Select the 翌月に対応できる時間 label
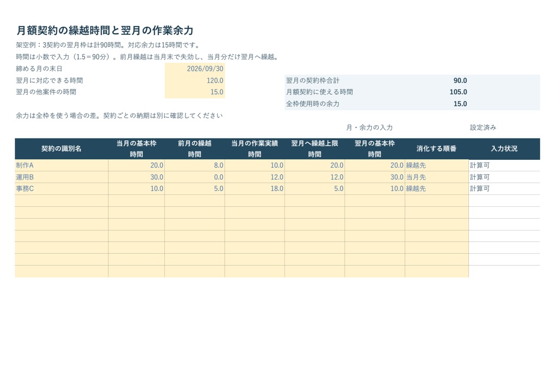This screenshot has height=392, width=555. (x=49, y=81)
